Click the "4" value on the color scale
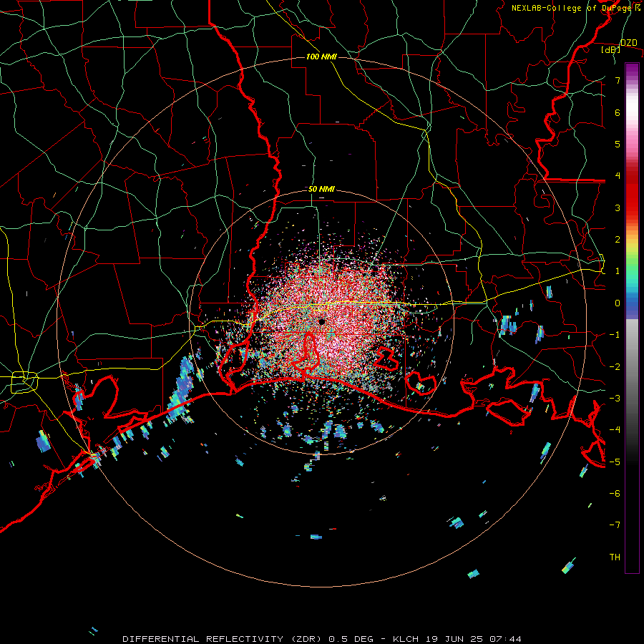 pyautogui.click(x=618, y=176)
